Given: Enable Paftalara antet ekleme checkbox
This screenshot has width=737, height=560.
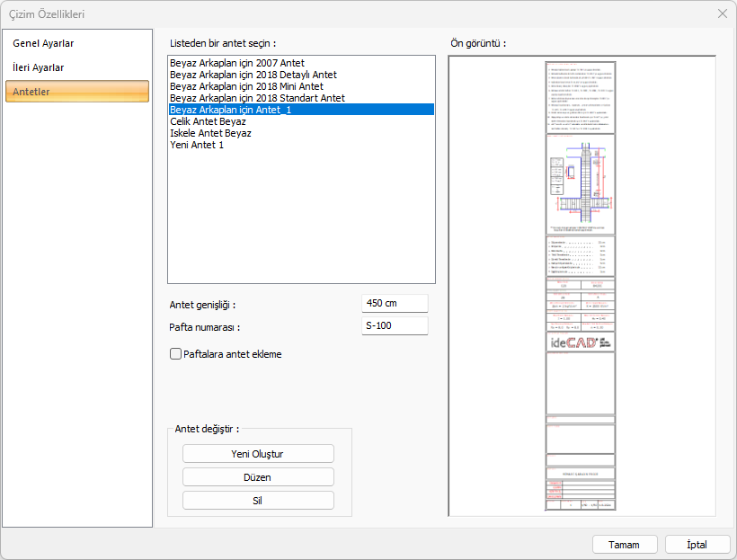Looking at the screenshot, I should pyautogui.click(x=176, y=354).
